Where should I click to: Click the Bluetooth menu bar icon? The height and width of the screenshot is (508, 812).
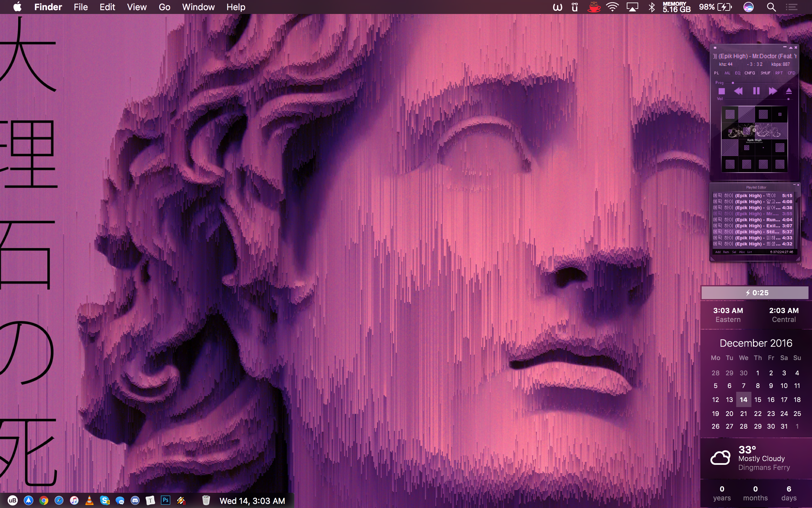tap(652, 7)
